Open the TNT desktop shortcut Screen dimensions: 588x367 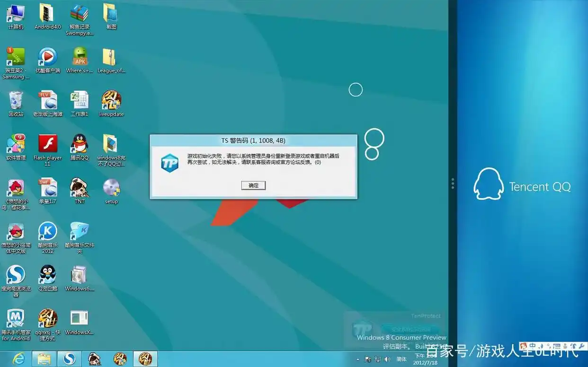(x=80, y=188)
